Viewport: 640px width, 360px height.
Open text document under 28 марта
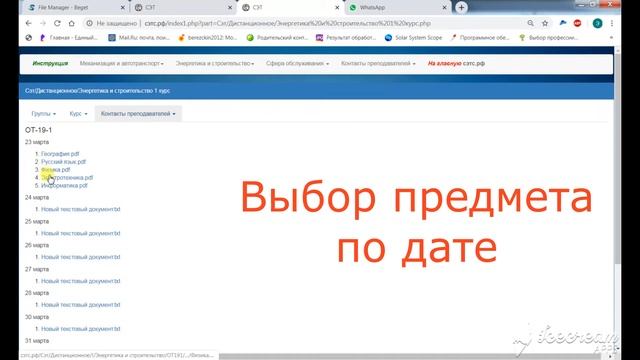tap(81, 304)
